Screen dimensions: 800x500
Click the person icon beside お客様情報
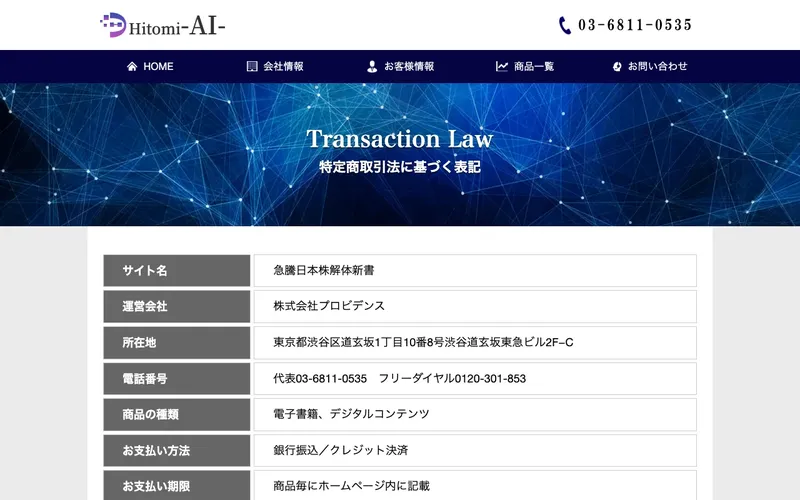pyautogui.click(x=372, y=66)
